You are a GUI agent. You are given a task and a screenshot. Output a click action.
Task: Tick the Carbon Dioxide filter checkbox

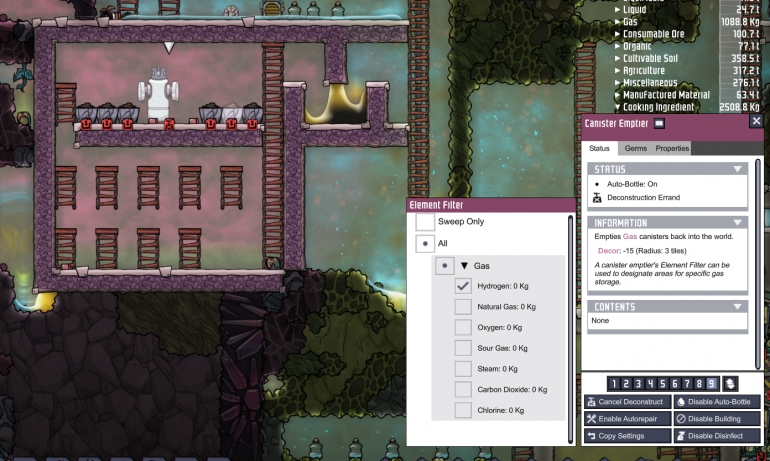[x=463, y=389]
